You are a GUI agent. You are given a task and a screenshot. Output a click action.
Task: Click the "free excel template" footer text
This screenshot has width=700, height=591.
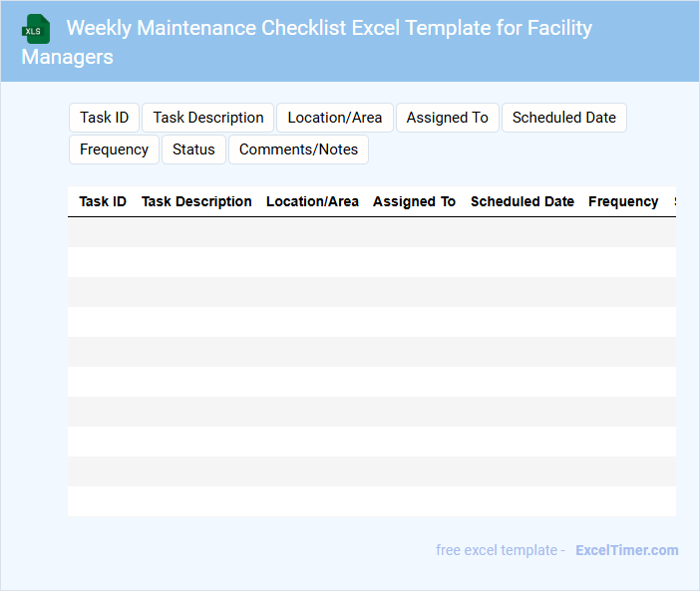(500, 550)
